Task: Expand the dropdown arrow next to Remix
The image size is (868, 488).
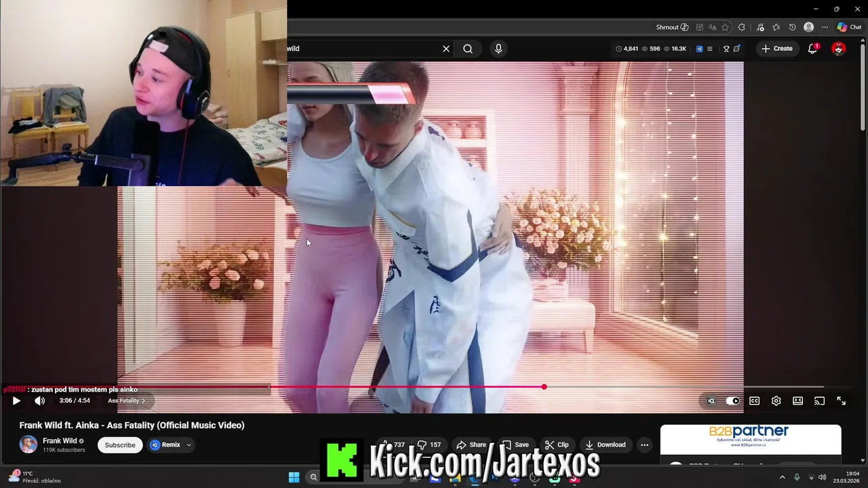Action: point(189,445)
